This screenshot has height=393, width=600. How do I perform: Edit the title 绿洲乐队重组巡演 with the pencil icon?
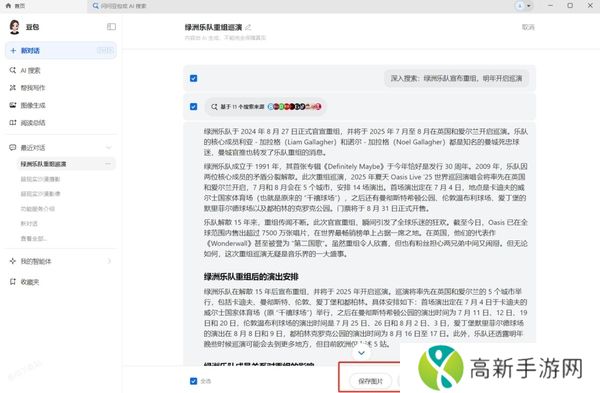248,27
